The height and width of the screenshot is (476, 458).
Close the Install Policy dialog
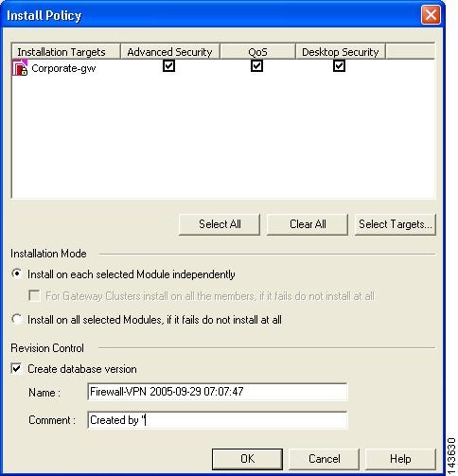pos(431,15)
